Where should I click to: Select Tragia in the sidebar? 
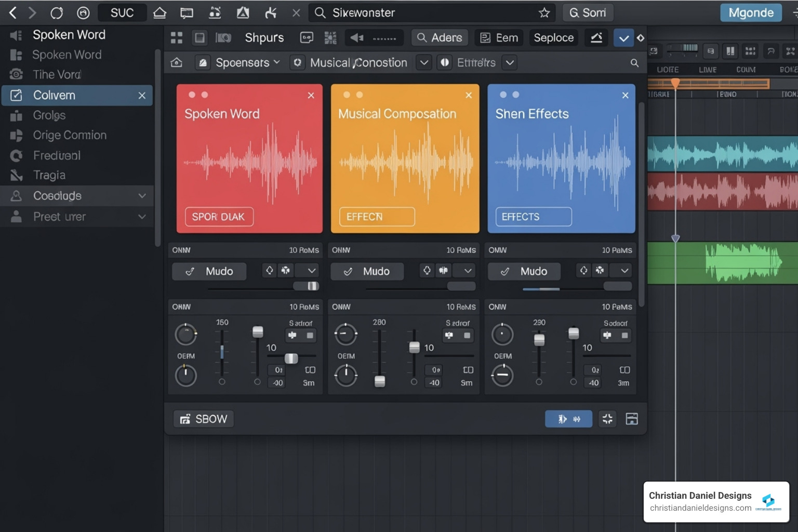[x=49, y=175]
